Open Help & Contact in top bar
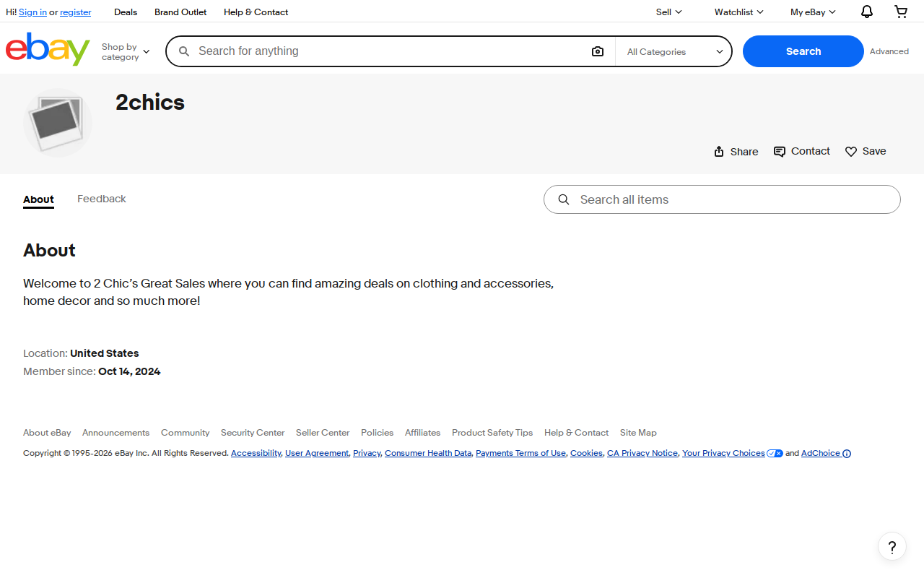The image size is (924, 578). click(256, 12)
